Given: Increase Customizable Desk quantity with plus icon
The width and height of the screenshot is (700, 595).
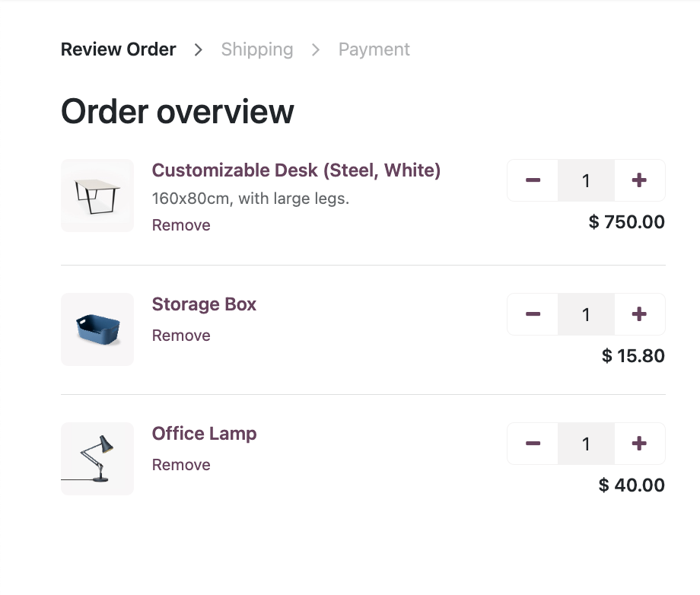Looking at the screenshot, I should [x=639, y=180].
